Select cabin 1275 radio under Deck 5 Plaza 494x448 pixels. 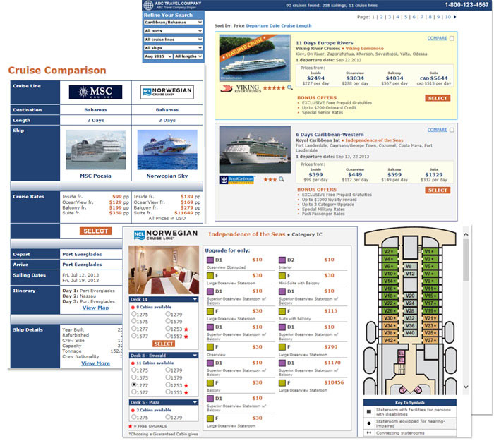pos(134,417)
